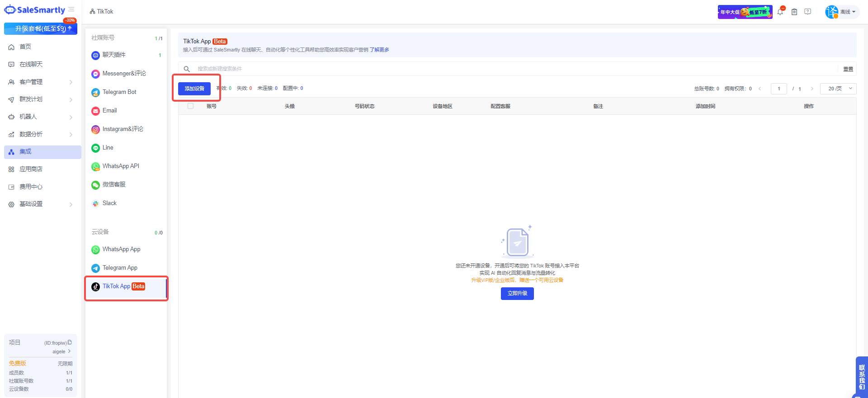
Task: Click the search magnifier icon
Action: [187, 69]
